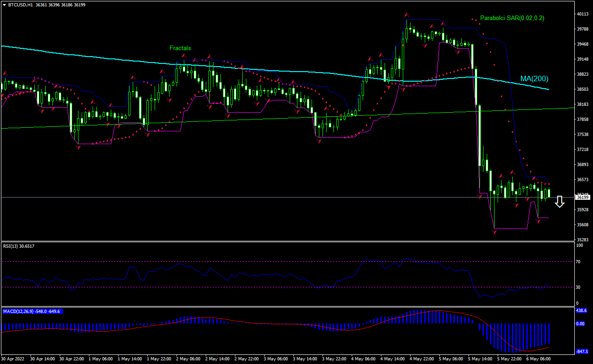Select the white down arrow object on the chart

pyautogui.click(x=560, y=202)
